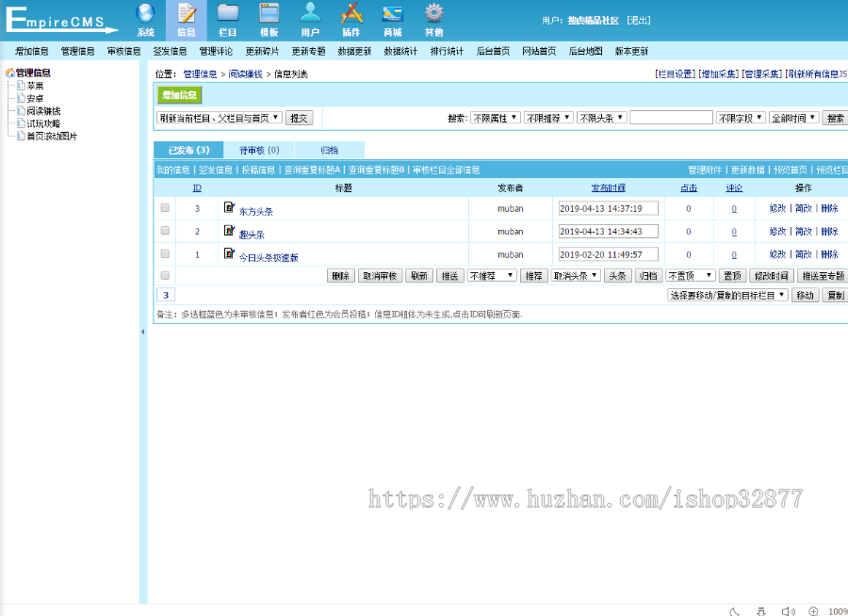Image resolution: width=848 pixels, height=616 pixels.
Task: Open the 栏目 (Columns) module icon
Action: click(227, 19)
